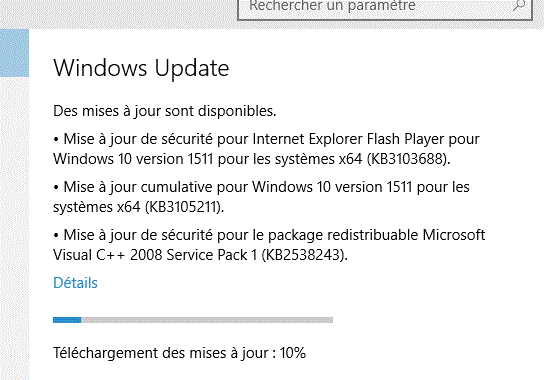Screen dimensions: 544x380
Task: Click the Service Pack 1 text
Action: click(x=212, y=255)
